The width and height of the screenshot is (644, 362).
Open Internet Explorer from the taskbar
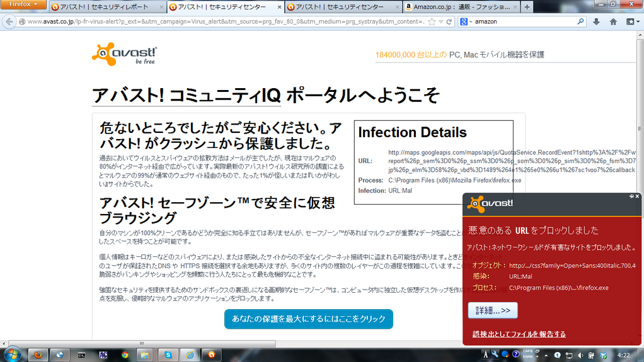[x=190, y=355]
